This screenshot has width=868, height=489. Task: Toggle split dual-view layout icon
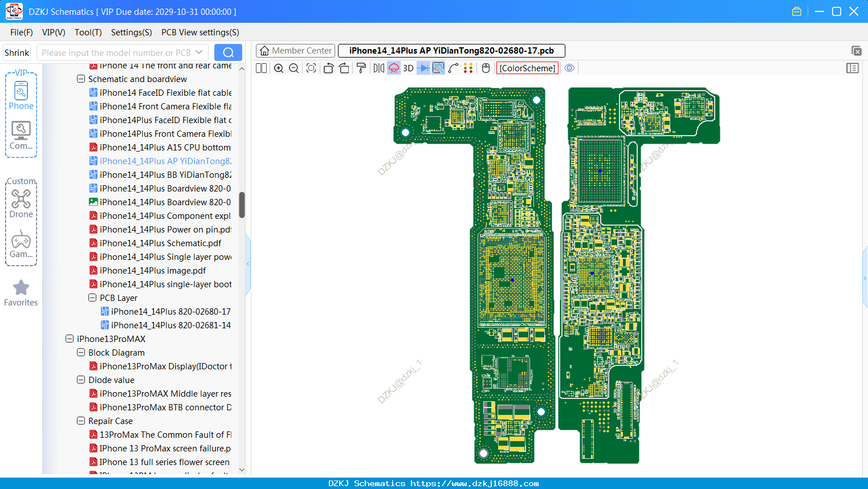(262, 68)
